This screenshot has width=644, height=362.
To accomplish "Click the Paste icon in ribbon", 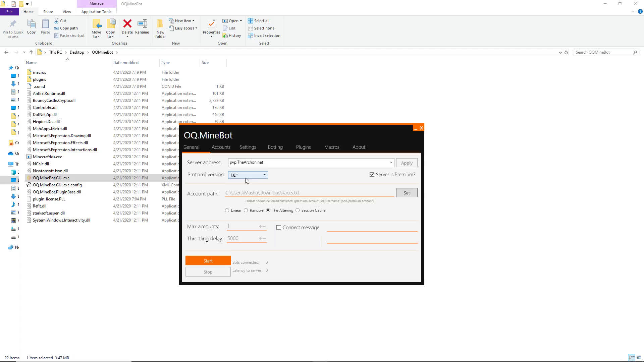I will (x=45, y=24).
